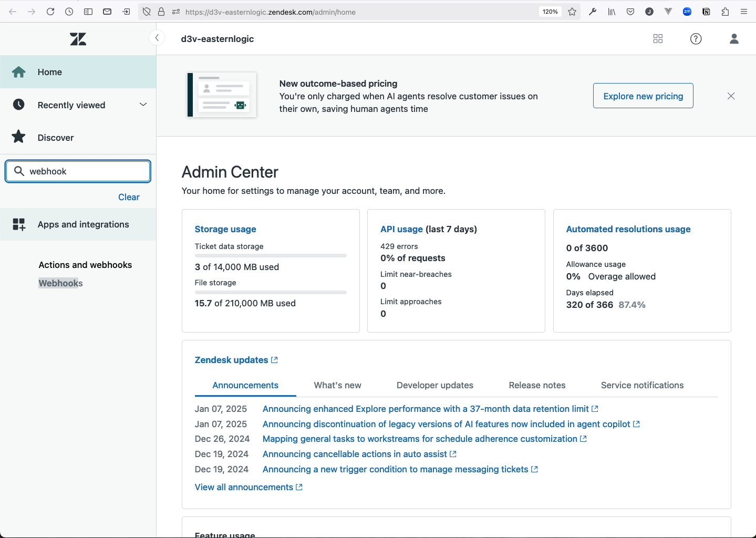Switch to the What's new tab

click(337, 385)
